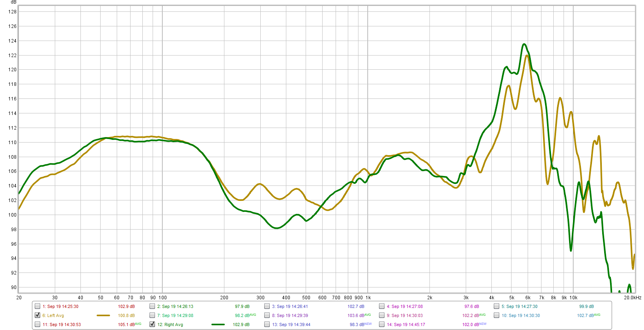Click the '8: Sep 19 14:29:39' legend label
The width and height of the screenshot is (644, 330).
pos(290,315)
